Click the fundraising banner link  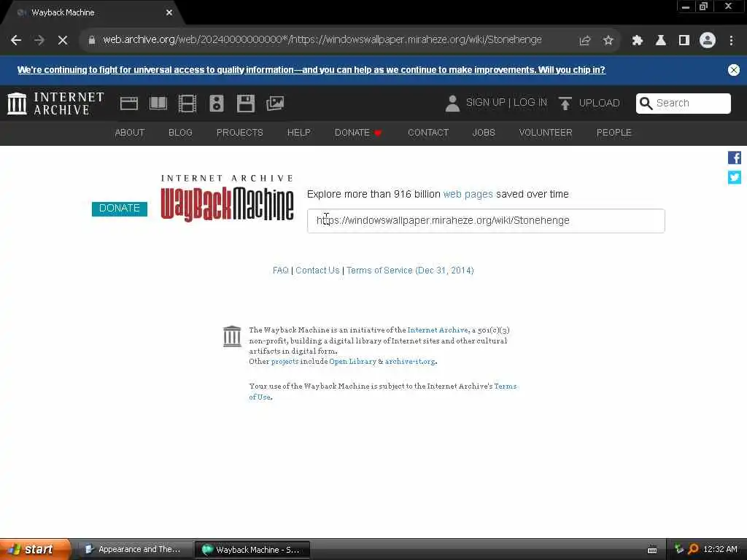pos(311,70)
